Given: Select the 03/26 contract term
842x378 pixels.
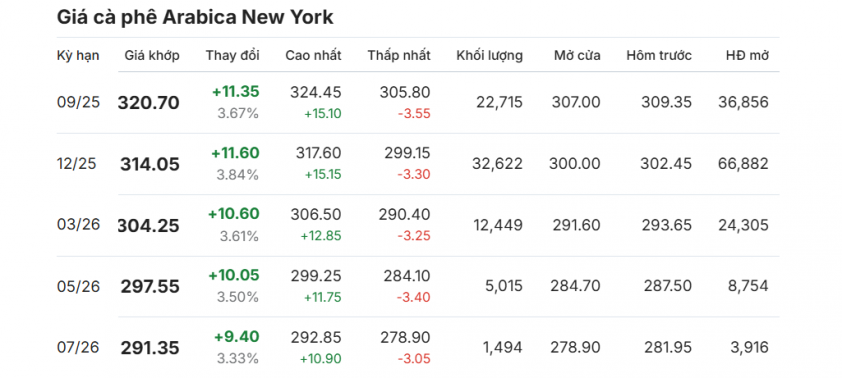Looking at the screenshot, I should click(78, 224).
